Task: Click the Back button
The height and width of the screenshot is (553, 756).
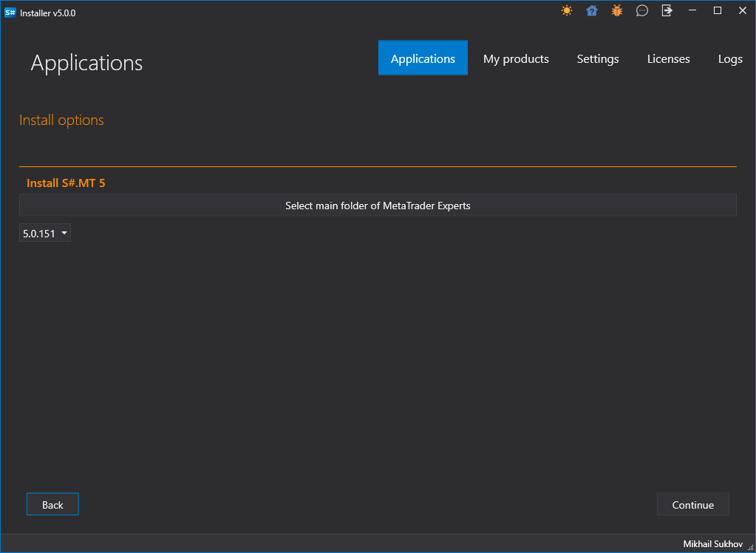Action: click(52, 504)
